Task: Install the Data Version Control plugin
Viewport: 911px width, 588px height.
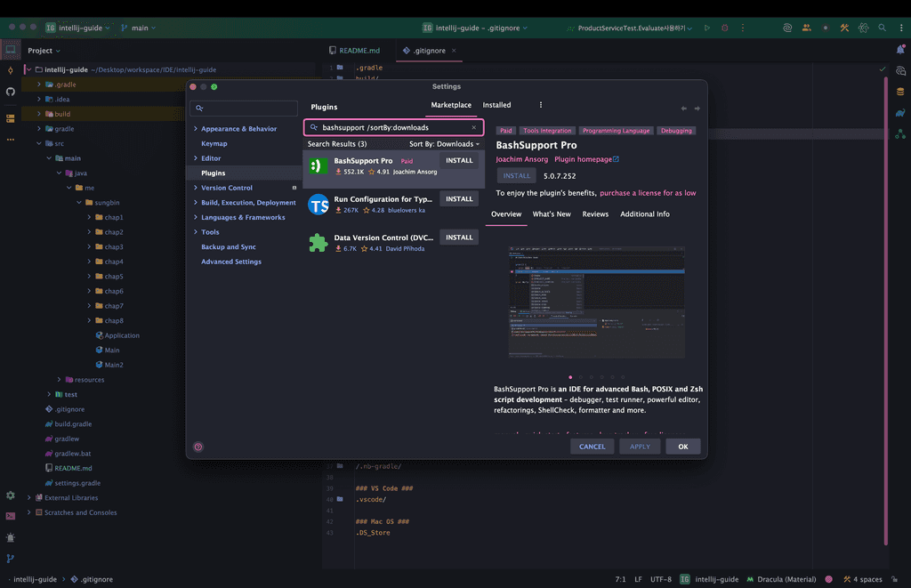Action: pos(459,238)
